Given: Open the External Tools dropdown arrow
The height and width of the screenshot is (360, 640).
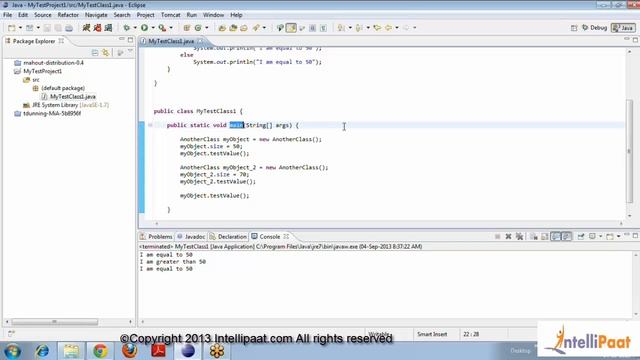Looking at the screenshot, I should (x=171, y=28).
